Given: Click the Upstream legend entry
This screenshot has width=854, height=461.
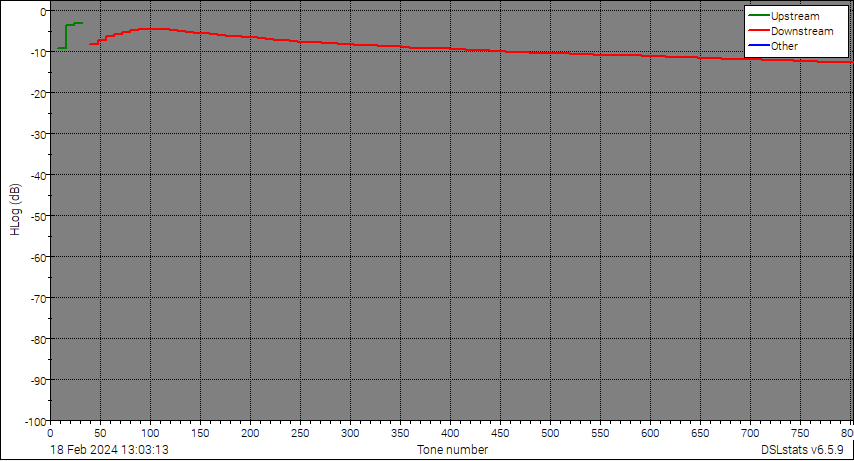Looking at the screenshot, I should [784, 16].
